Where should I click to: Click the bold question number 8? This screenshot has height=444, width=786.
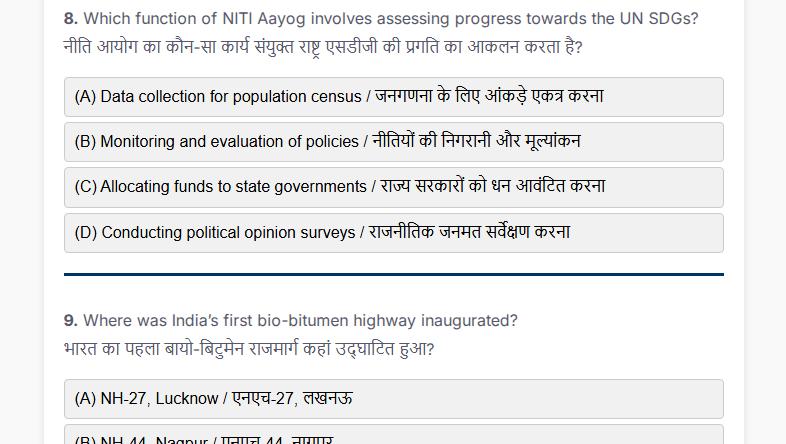pos(71,19)
